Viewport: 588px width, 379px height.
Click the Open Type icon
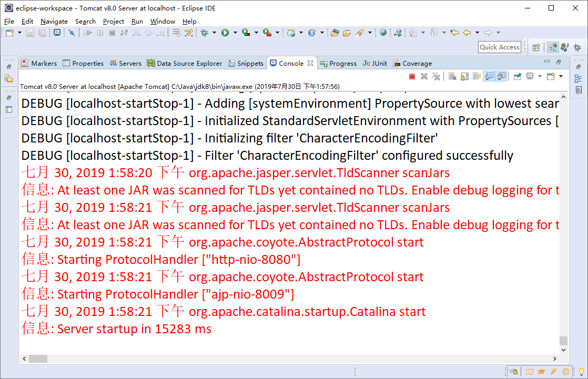(x=335, y=33)
